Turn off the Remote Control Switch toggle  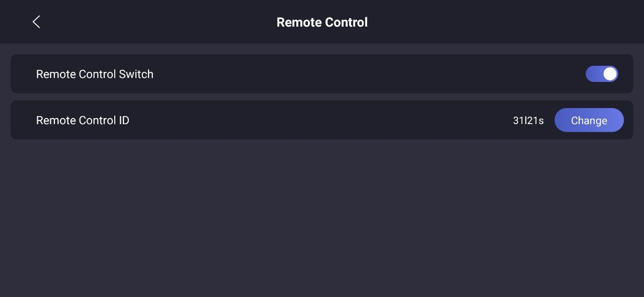point(601,74)
